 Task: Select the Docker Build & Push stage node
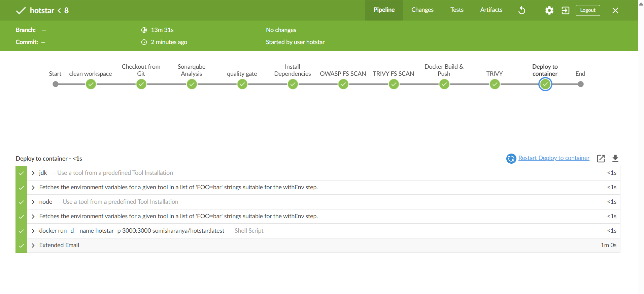[444, 84]
